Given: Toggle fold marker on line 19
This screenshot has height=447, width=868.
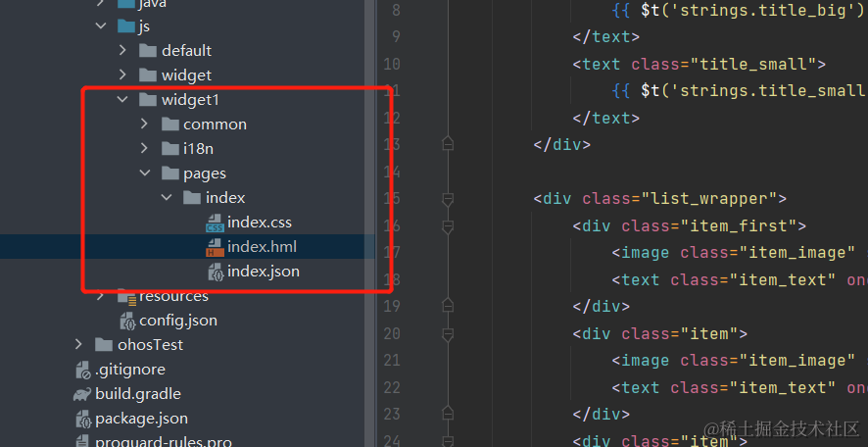Looking at the screenshot, I should (448, 306).
